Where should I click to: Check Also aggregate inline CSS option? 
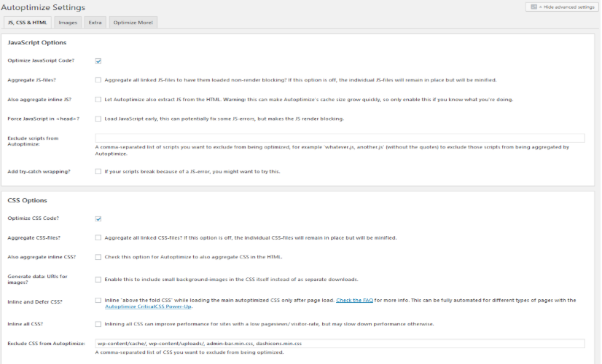pos(98,257)
